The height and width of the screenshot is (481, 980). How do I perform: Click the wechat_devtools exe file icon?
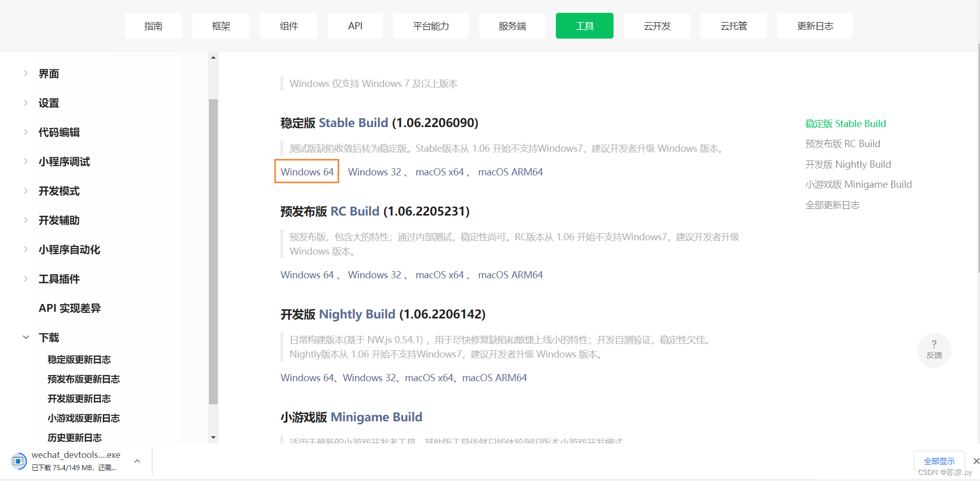click(x=19, y=461)
